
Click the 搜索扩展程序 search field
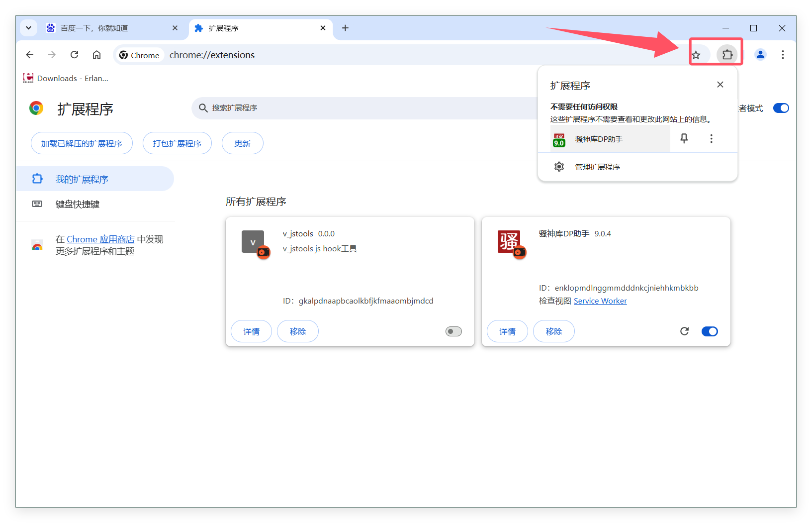point(365,108)
